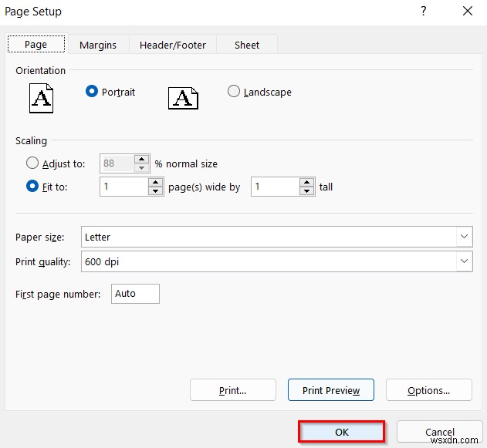Click the question mark help icon
487x448 pixels.
(424, 11)
